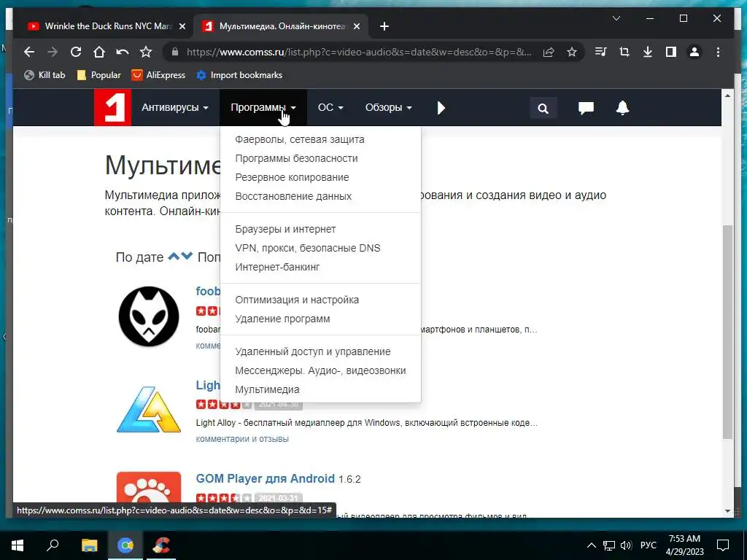Select Мультимедиа menu entry

267,389
